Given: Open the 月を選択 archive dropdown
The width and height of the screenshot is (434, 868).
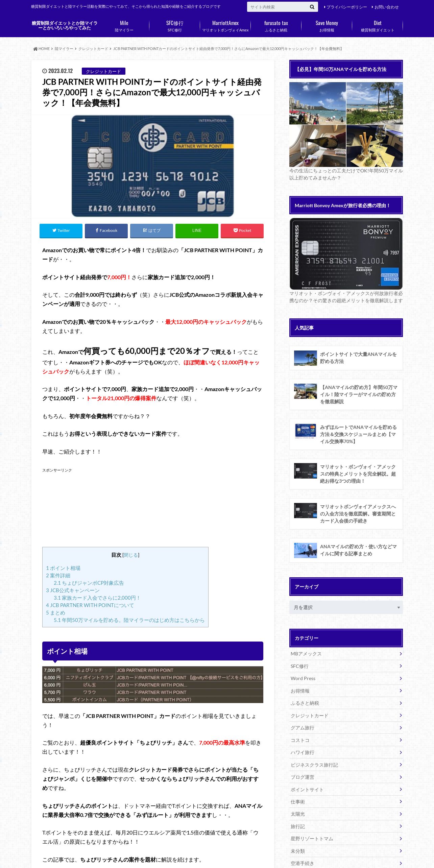Looking at the screenshot, I should click(x=346, y=607).
